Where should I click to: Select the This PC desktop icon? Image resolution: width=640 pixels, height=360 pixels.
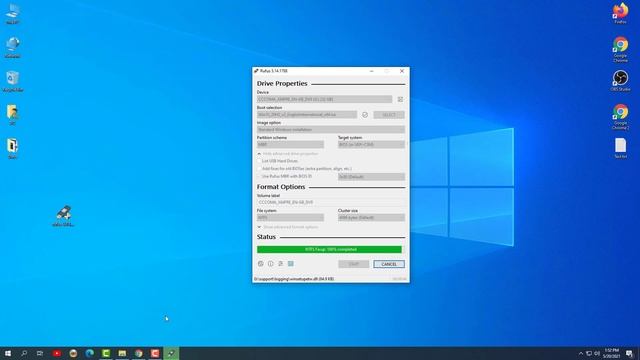click(x=13, y=14)
